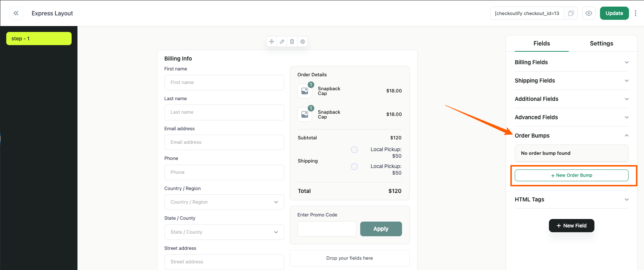The width and height of the screenshot is (644, 270).
Task: Open the gear settings icon in the block toolbar
Action: [x=303, y=41]
